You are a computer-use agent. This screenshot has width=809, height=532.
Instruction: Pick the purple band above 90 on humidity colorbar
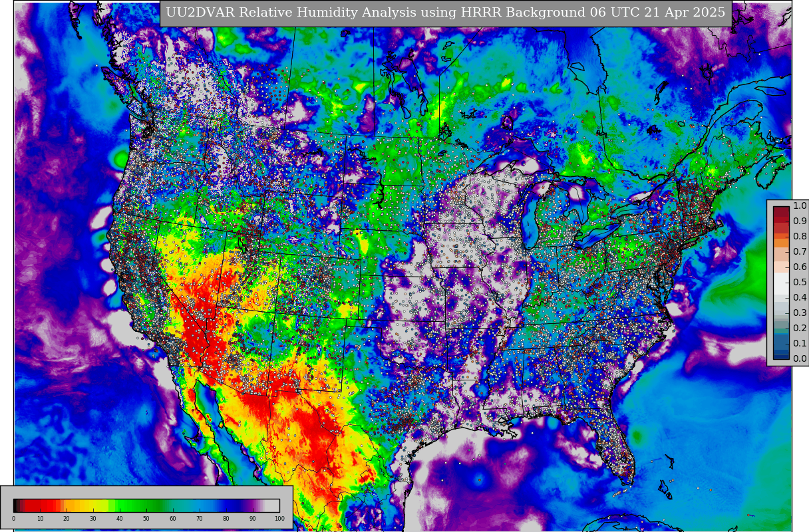pyautogui.click(x=253, y=505)
